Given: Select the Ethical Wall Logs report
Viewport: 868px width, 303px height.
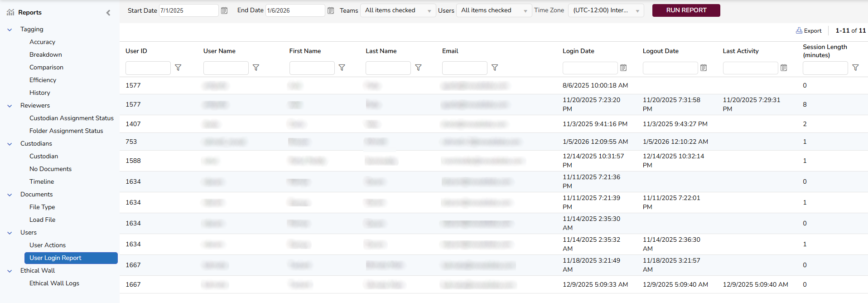Looking at the screenshot, I should [54, 283].
